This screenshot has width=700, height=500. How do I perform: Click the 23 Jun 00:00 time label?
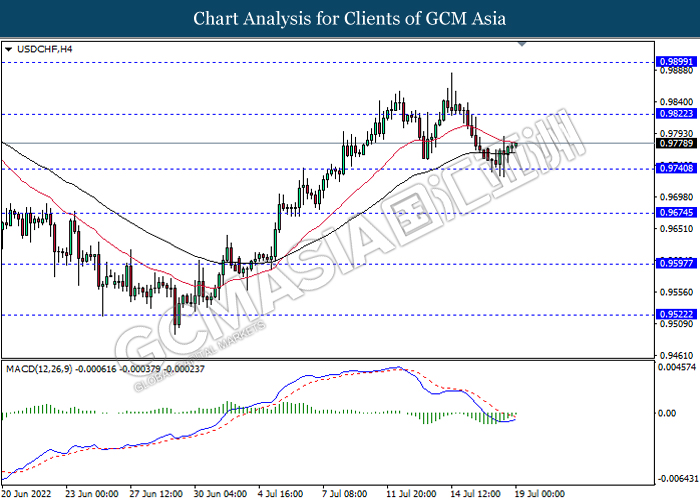92,494
